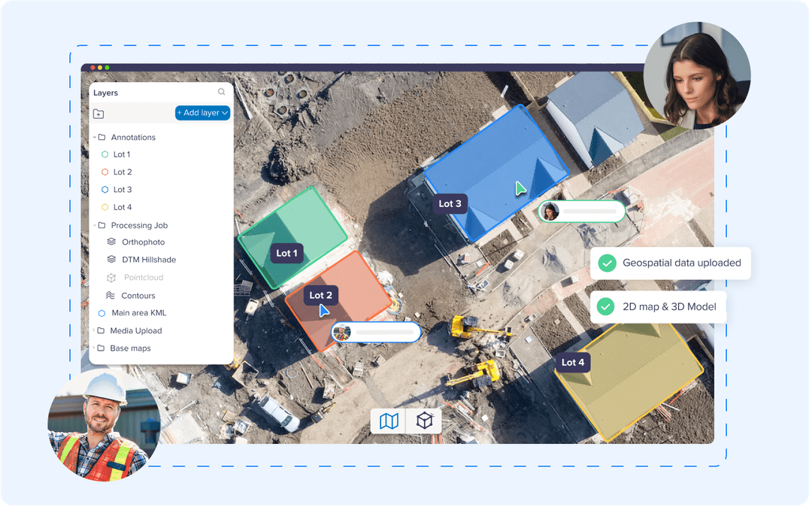Click the green checkmark beside Geospatial data uploaded

(x=607, y=263)
